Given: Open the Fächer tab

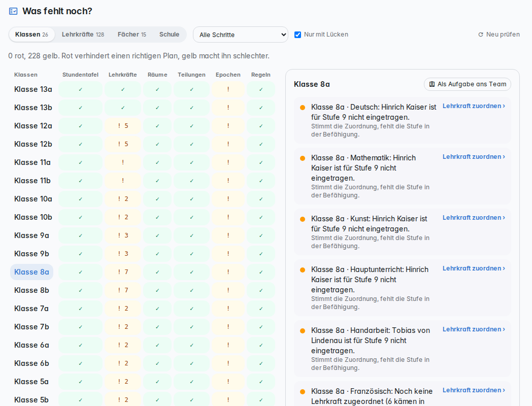Looking at the screenshot, I should (x=131, y=35).
